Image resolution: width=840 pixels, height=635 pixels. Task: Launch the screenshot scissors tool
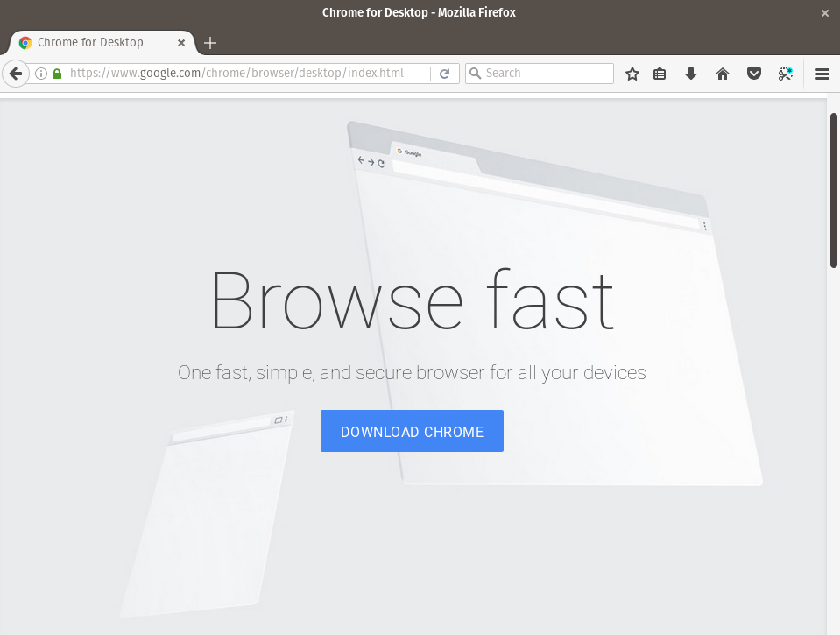[x=785, y=74]
